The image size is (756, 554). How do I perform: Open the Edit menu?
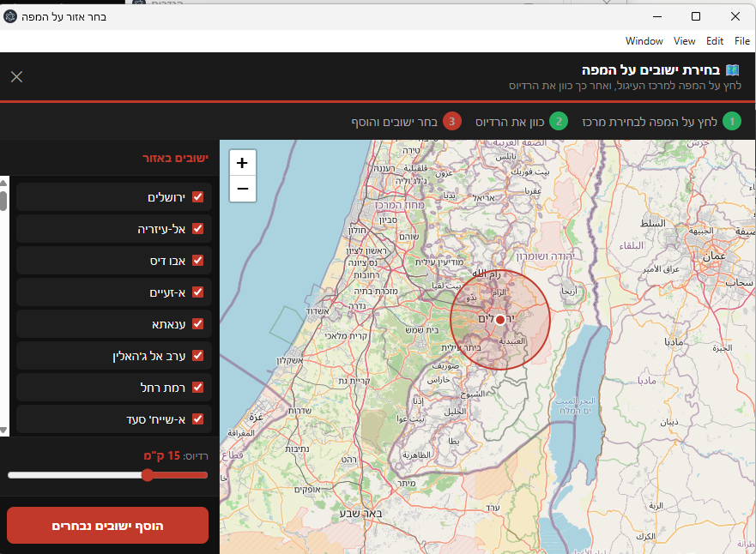click(x=715, y=41)
